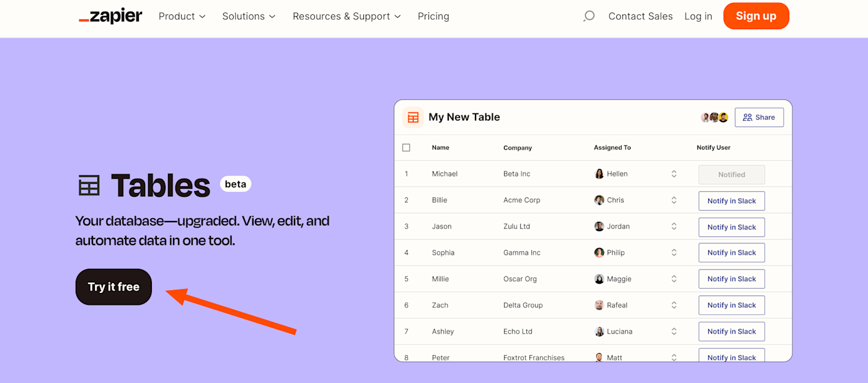Image resolution: width=868 pixels, height=383 pixels.
Task: Click Notify in Slack for Billie
Action: coord(732,201)
